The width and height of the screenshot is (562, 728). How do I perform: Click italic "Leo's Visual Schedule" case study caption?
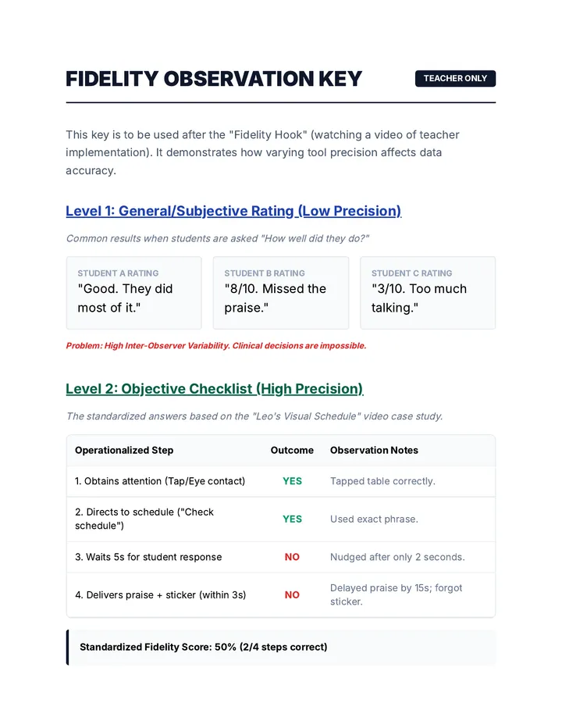(254, 416)
